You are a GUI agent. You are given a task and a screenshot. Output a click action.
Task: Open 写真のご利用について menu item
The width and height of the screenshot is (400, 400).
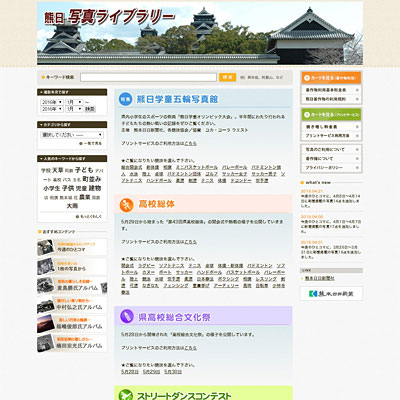pos(331,150)
